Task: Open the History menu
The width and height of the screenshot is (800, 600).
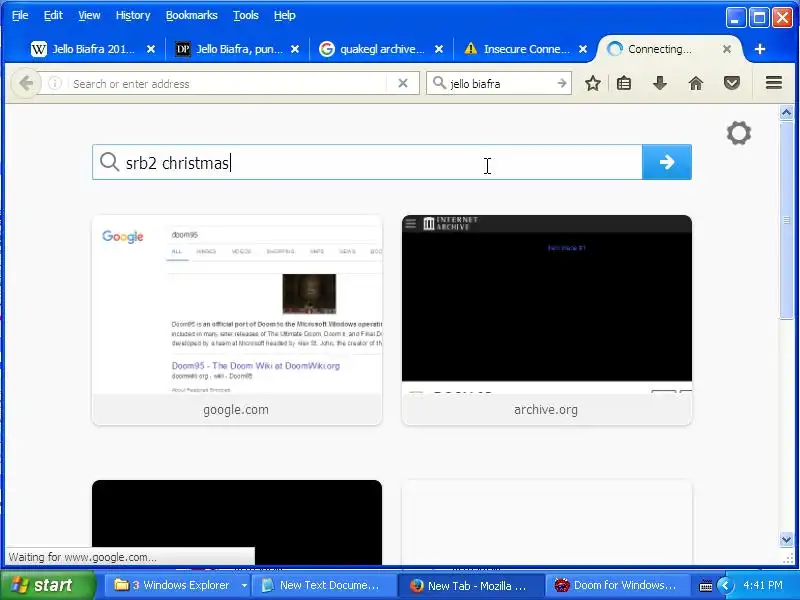Action: [133, 15]
